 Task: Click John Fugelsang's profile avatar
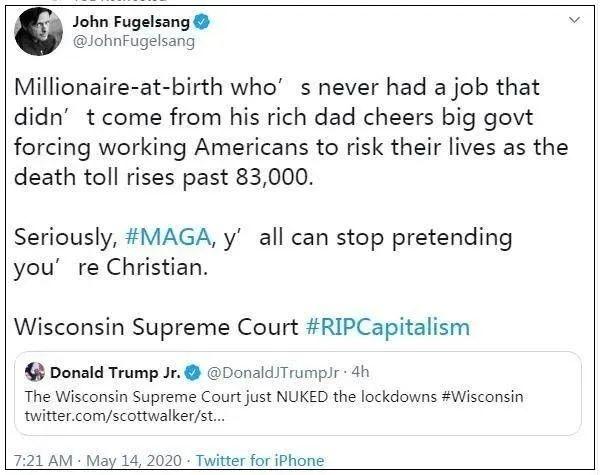point(39,33)
